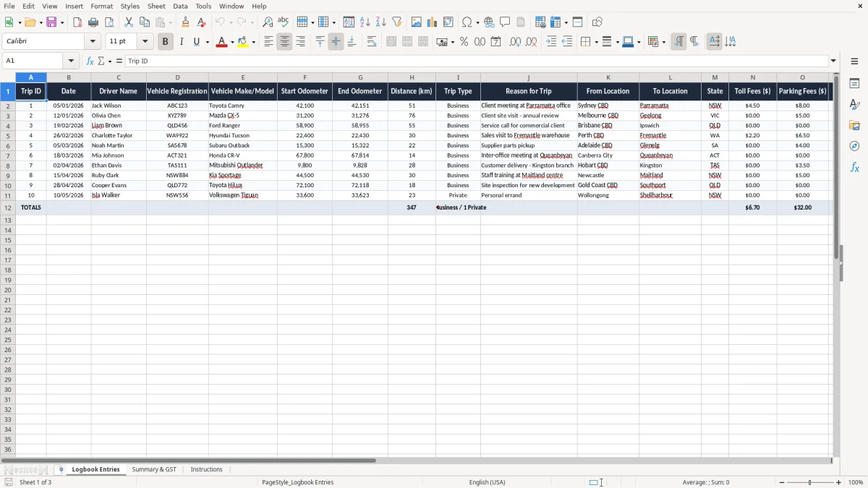Apply the yellow background color swatch
868x488 pixels.
tap(243, 42)
